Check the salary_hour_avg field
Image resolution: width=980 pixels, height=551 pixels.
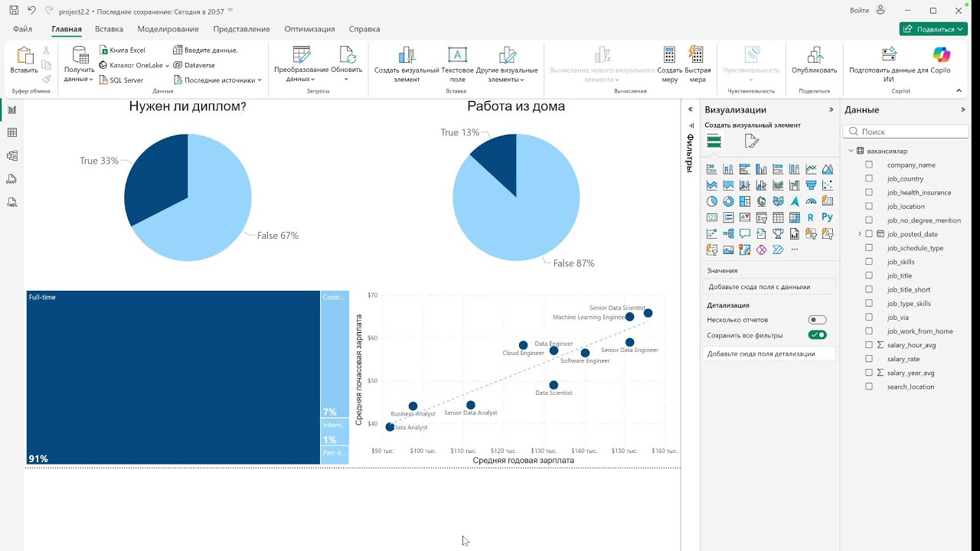coord(869,345)
